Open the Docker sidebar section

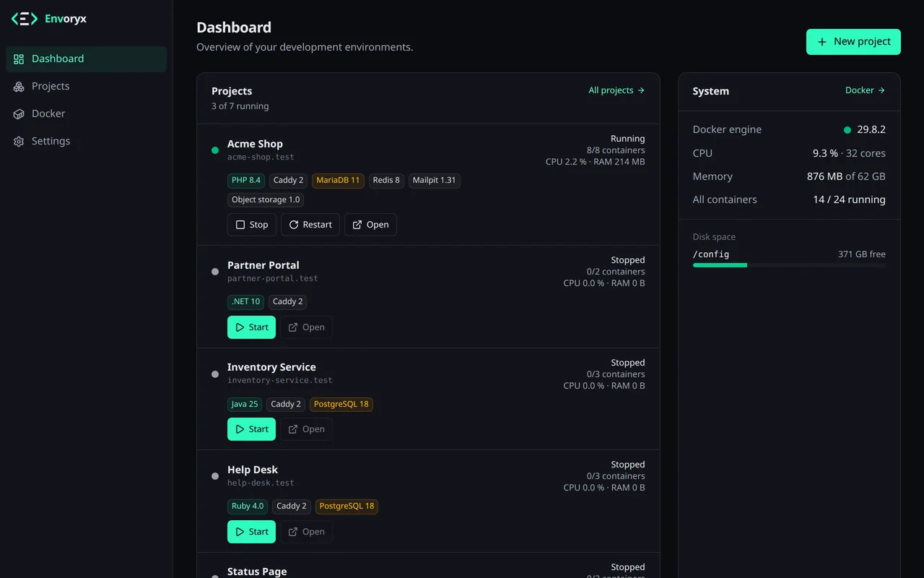coord(86,114)
